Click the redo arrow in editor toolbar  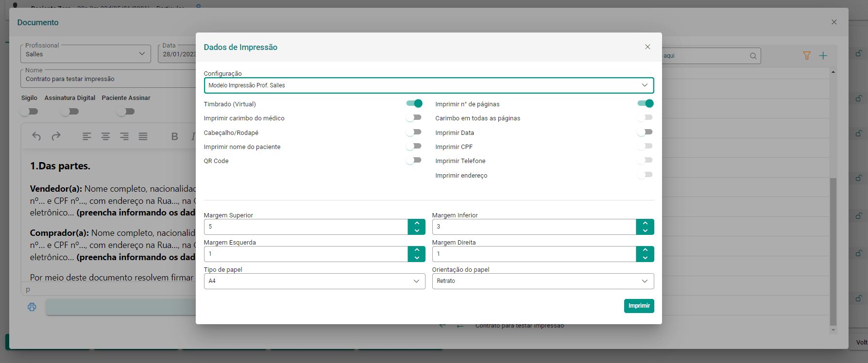pos(56,136)
